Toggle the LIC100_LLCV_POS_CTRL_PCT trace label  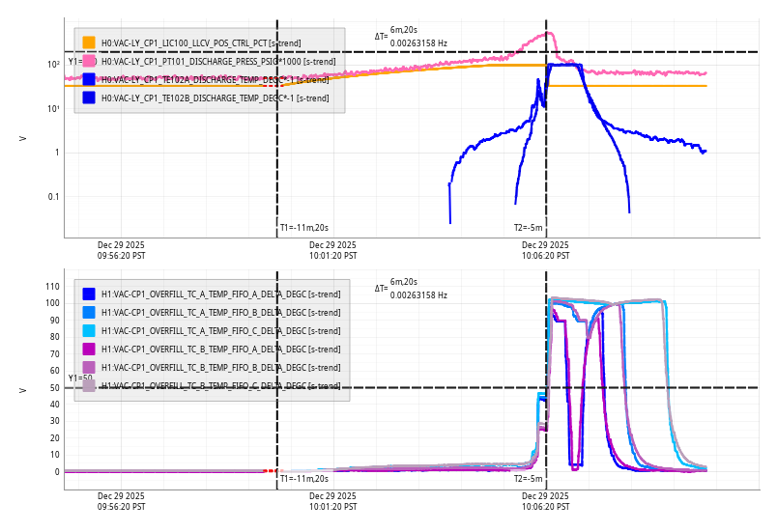click(x=201, y=42)
